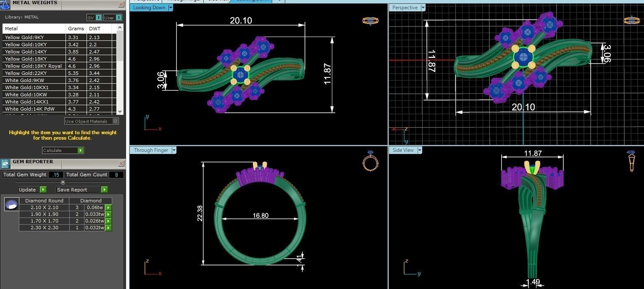The image size is (644, 289).
Task: Click the side ring icon in Side View viewport
Action: [631, 161]
